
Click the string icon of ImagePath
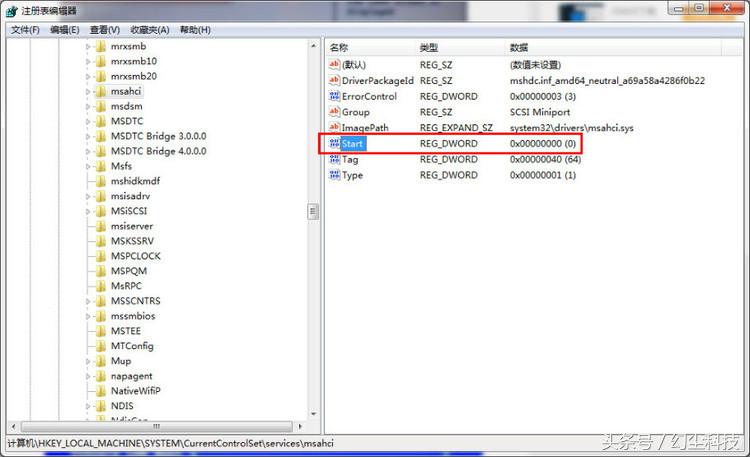coord(334,127)
